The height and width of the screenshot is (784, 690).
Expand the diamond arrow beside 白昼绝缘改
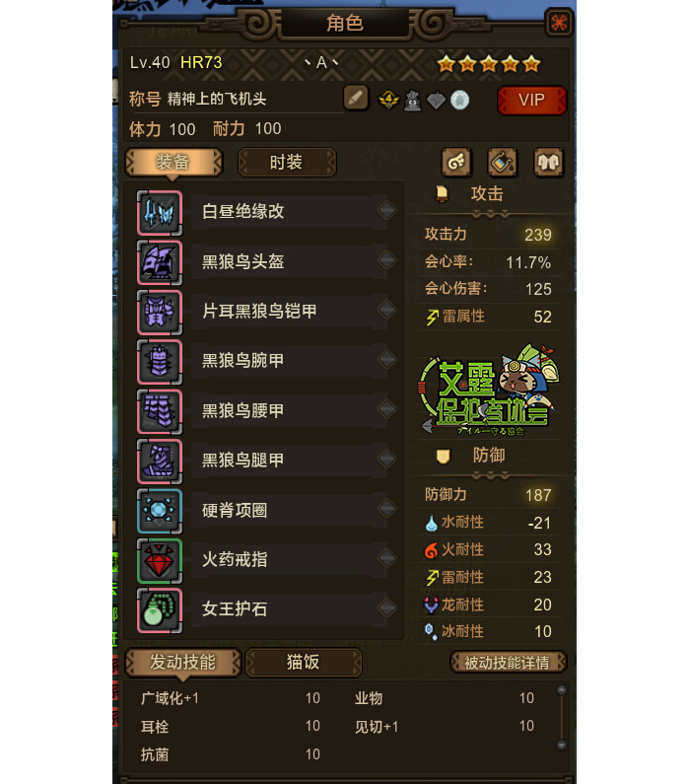[386, 210]
